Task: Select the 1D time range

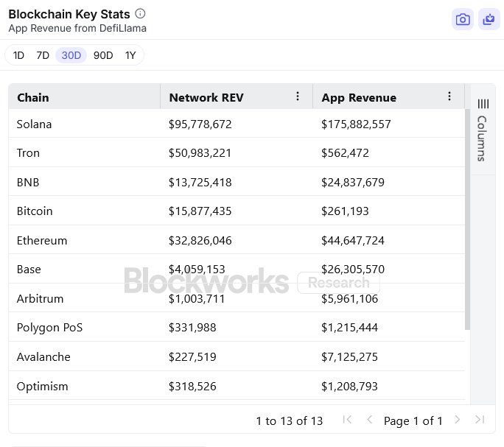Action: coord(18,55)
